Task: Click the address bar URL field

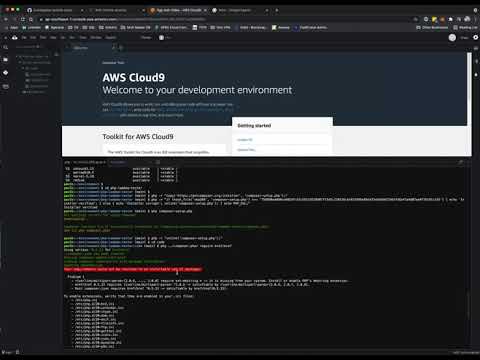Action: pyautogui.click(x=227, y=19)
